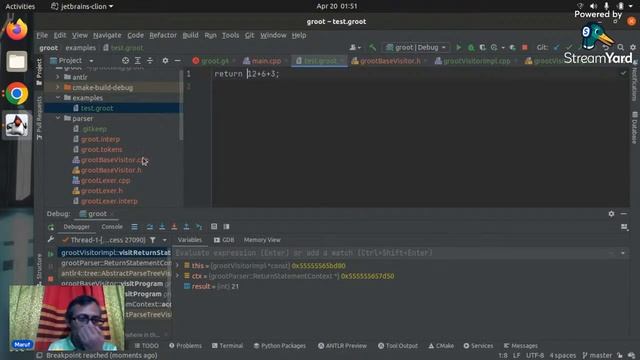Screen dimensions: 640x360
Task: Click Force Step Into red arrow
Action: (174, 227)
